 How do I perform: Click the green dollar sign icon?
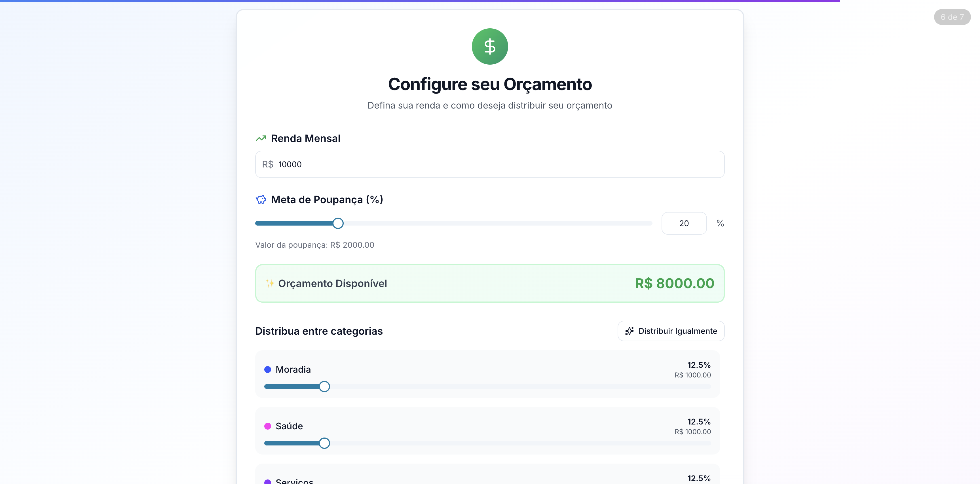tap(490, 46)
